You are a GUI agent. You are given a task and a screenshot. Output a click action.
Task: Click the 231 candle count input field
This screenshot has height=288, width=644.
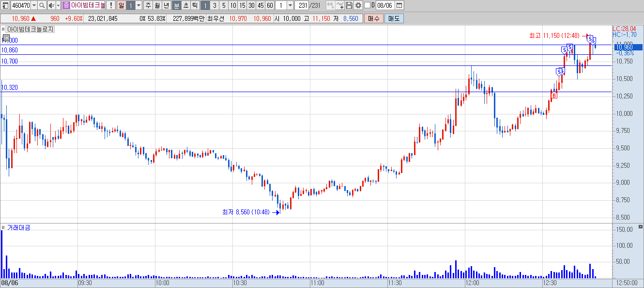tap(302, 6)
